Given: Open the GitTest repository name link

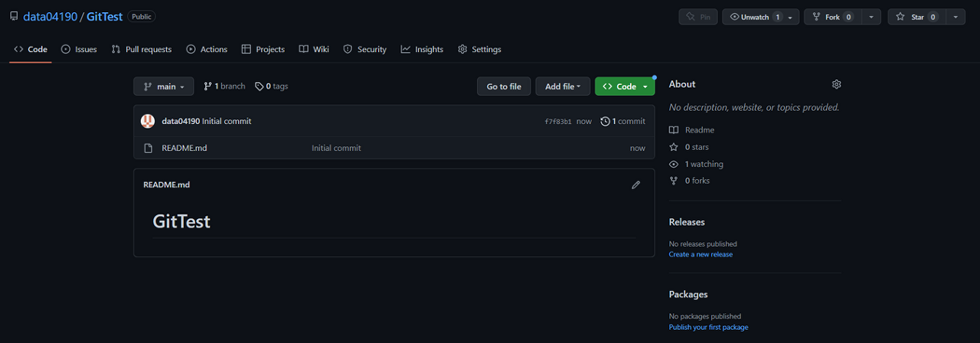Looking at the screenshot, I should tap(105, 17).
